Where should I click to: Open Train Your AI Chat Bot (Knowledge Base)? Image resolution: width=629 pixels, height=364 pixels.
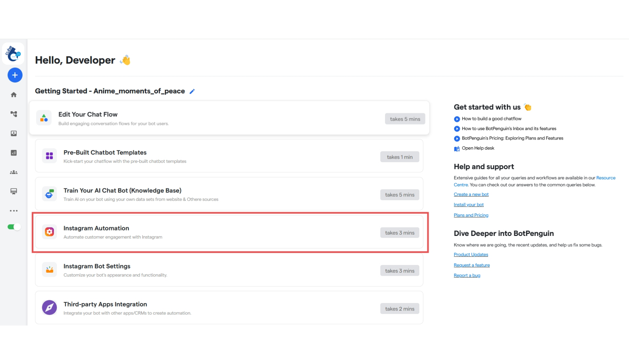[x=122, y=190]
